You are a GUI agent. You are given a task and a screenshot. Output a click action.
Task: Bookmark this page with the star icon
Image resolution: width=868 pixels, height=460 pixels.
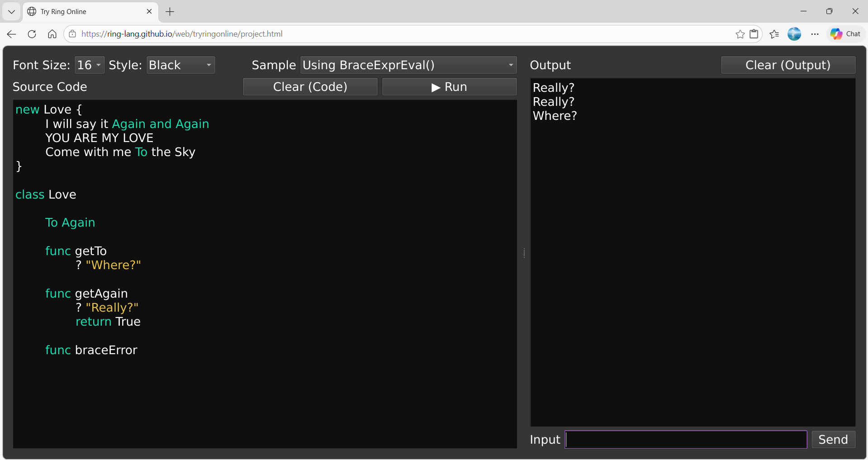[x=740, y=34]
